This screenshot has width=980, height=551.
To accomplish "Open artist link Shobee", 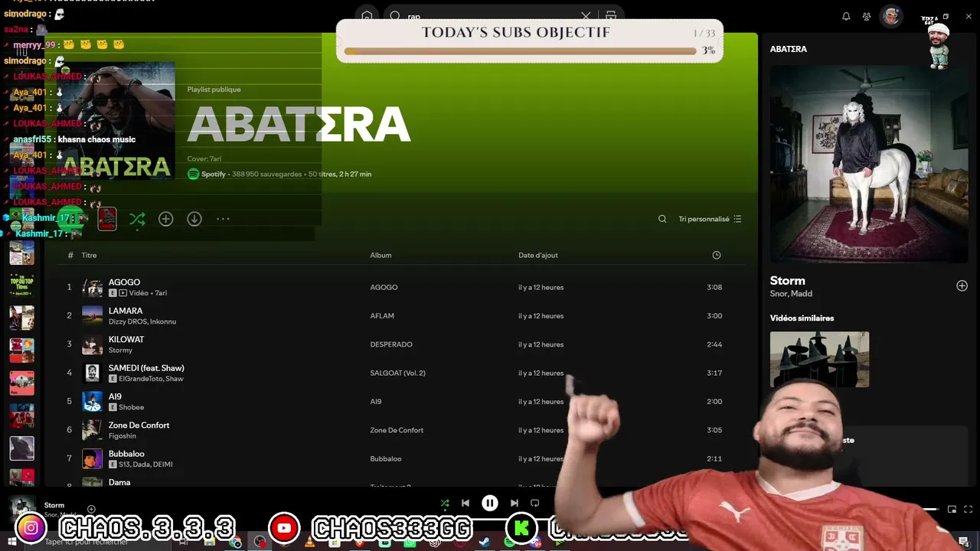I will tap(132, 407).
